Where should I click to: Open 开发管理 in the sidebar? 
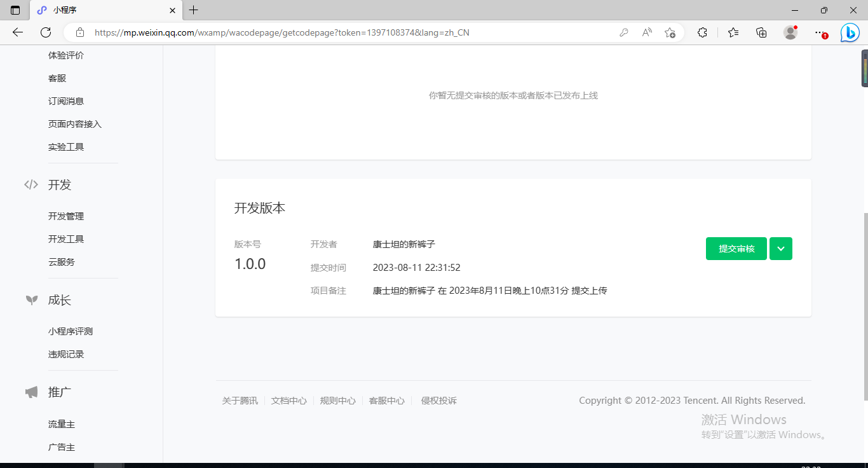66,216
